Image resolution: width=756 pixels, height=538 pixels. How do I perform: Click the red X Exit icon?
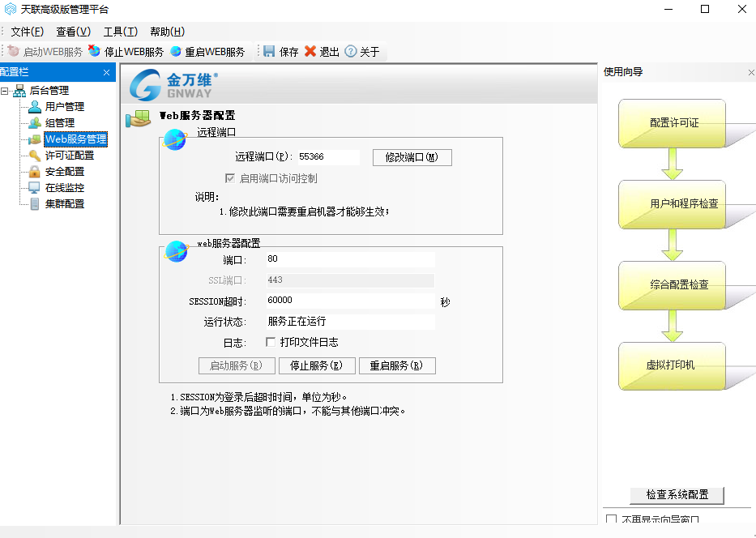[x=310, y=52]
